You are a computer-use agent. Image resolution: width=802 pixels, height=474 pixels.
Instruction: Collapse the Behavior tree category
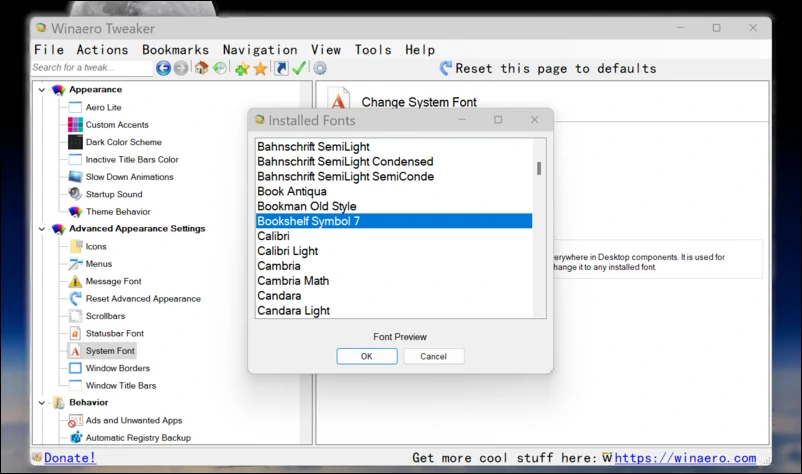pos(42,403)
